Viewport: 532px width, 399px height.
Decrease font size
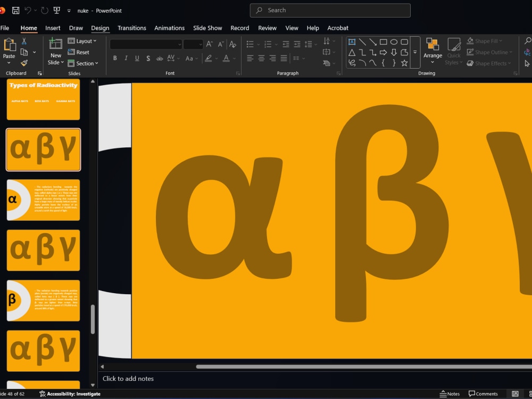click(221, 44)
